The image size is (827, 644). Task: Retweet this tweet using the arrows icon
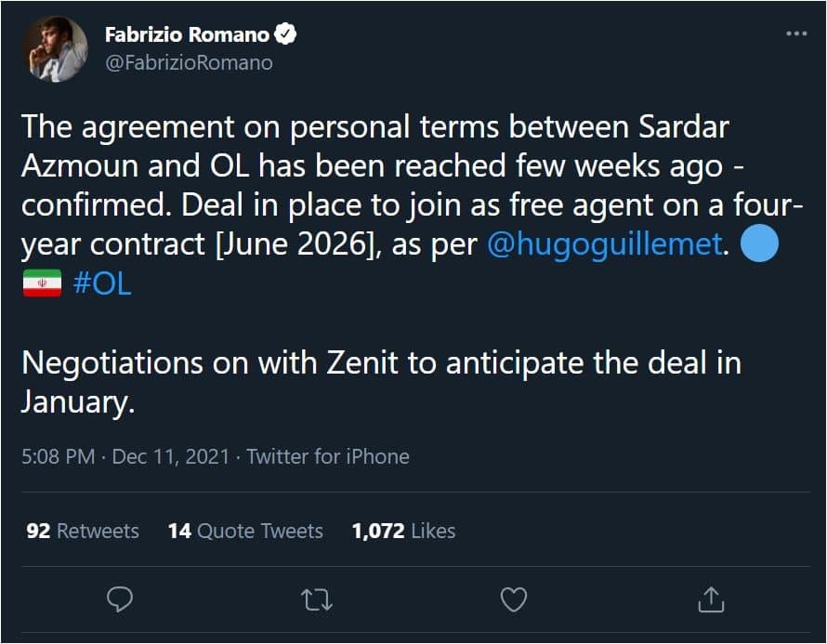click(317, 599)
